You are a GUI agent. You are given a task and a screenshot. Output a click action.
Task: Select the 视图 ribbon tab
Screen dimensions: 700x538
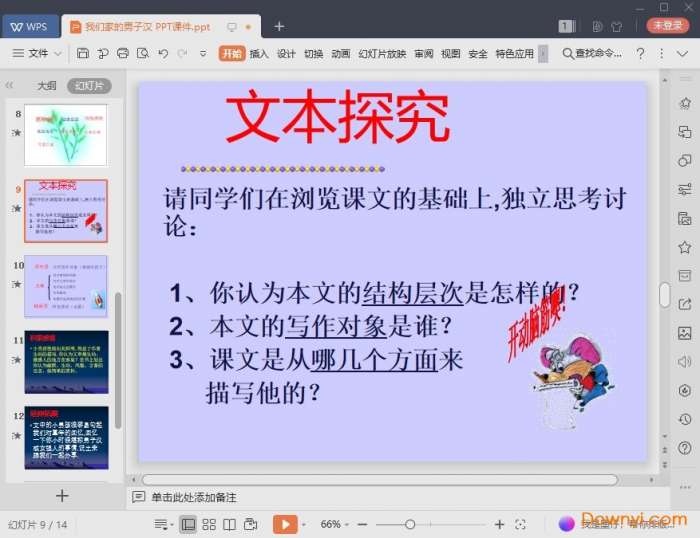(450, 54)
